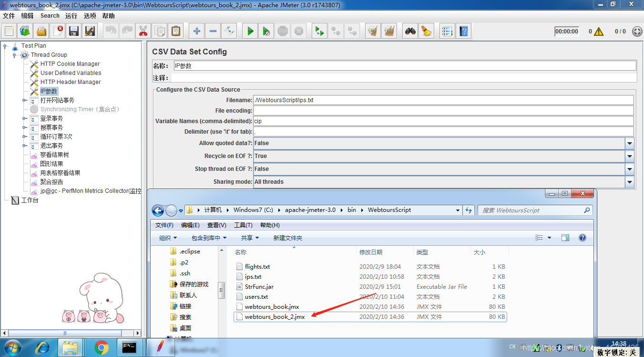Open Internet Explorer from the taskbar
The image size is (644, 357).
click(x=43, y=347)
